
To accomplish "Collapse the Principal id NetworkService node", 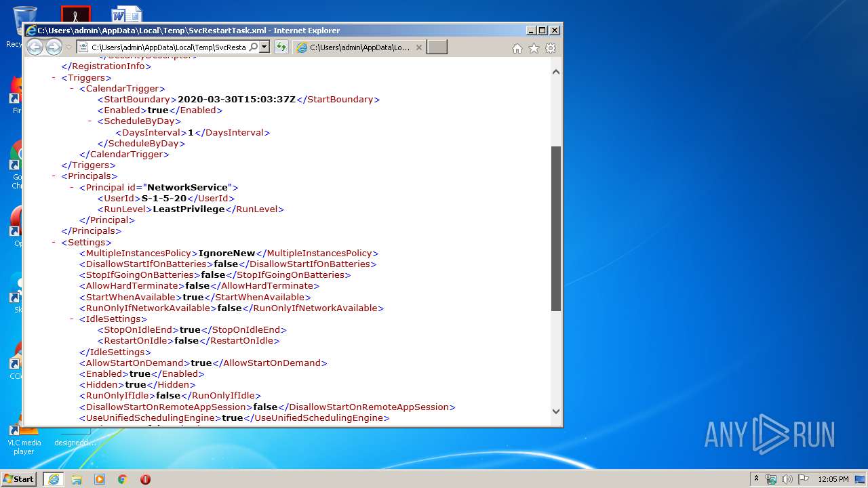I will click(x=72, y=187).
